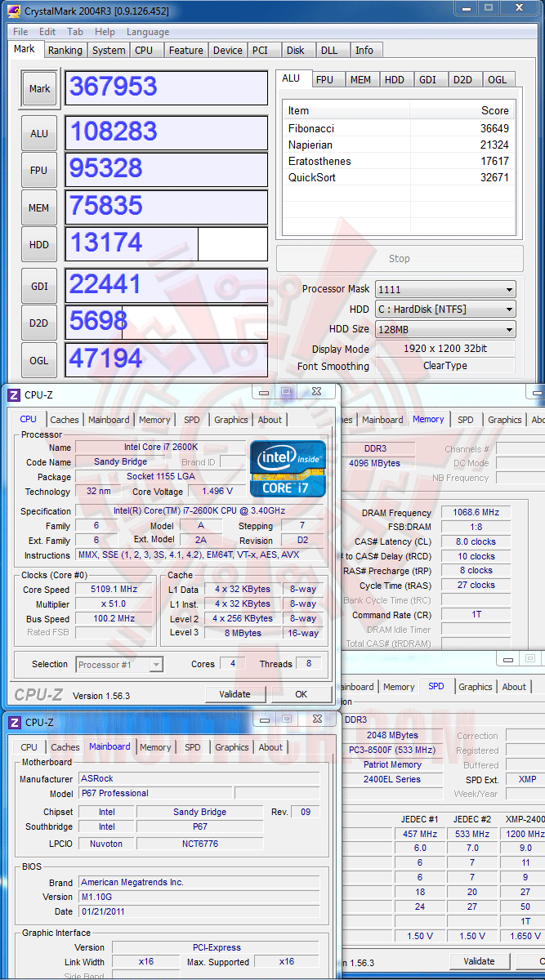Viewport: 545px width, 980px height.
Task: Run the FPU benchmark button
Action: pyautogui.click(x=39, y=171)
